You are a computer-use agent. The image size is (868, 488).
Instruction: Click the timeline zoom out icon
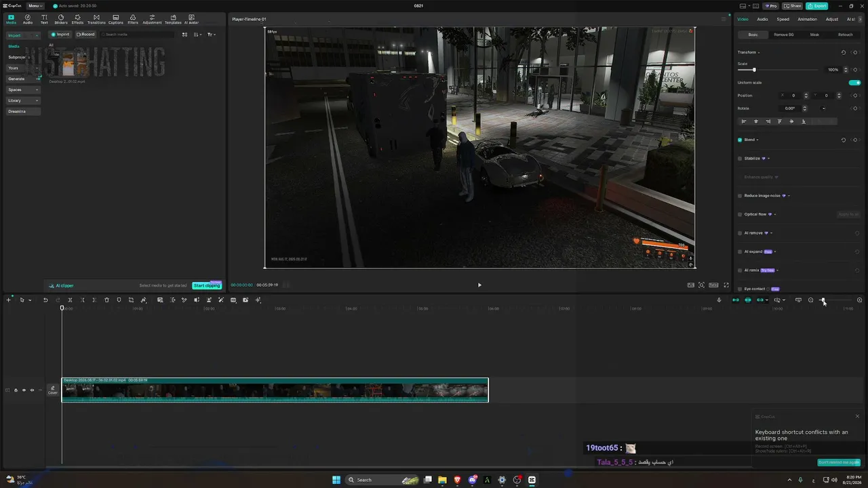click(810, 300)
